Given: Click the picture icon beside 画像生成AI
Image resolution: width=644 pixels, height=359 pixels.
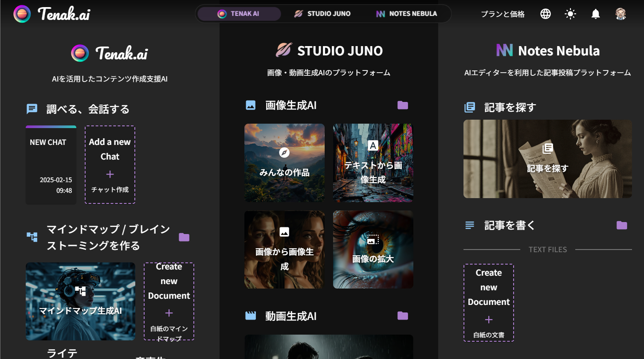Looking at the screenshot, I should click(251, 105).
